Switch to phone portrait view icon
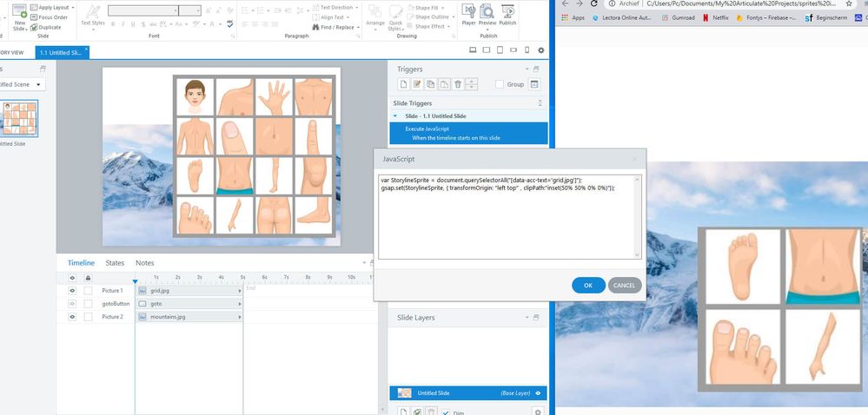Image resolution: width=868 pixels, height=415 pixels. [527, 49]
